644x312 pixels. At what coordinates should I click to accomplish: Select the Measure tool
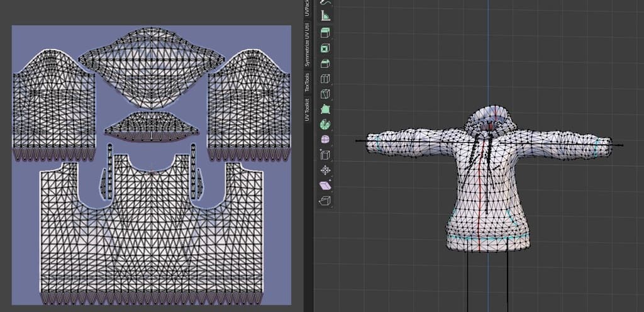[326, 15]
